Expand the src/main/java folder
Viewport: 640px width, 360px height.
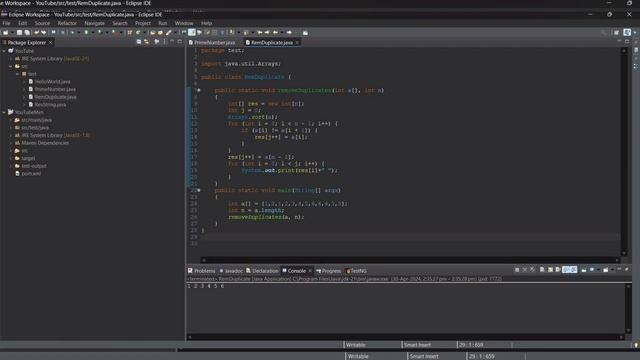click(x=11, y=120)
